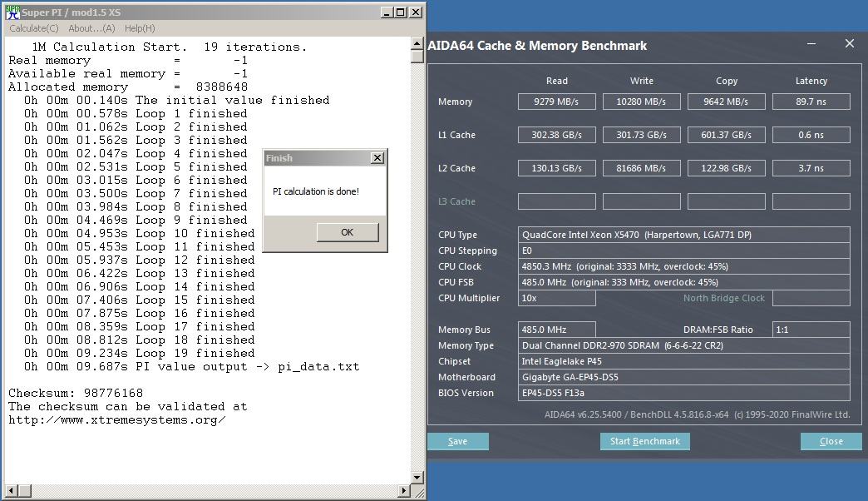
Task: Click the 'PI calculation is done!' message
Action: click(316, 191)
